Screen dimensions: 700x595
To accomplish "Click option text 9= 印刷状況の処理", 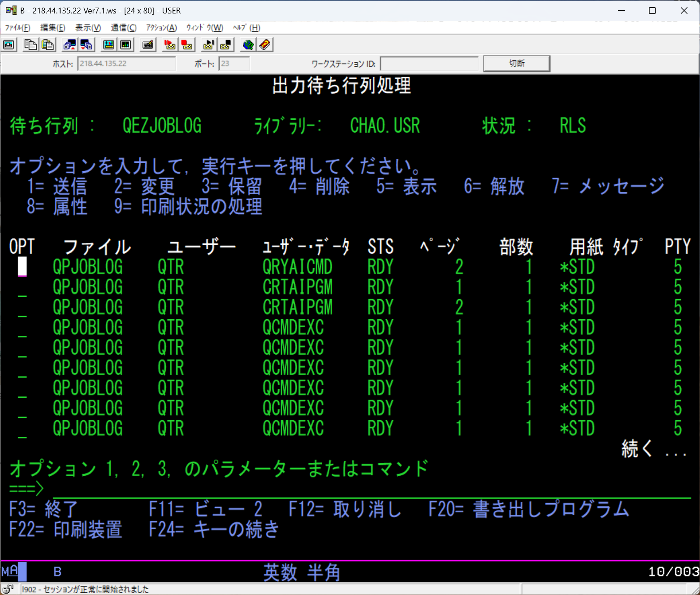I will point(188,207).
